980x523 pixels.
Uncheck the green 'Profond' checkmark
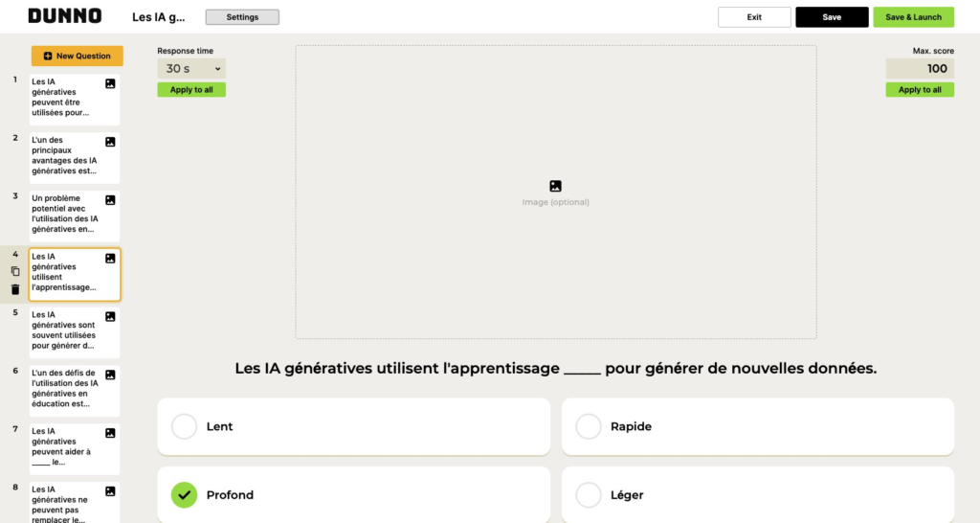[184, 495]
